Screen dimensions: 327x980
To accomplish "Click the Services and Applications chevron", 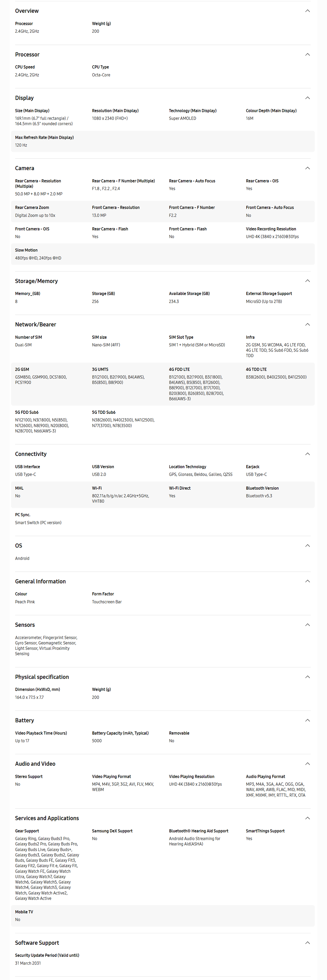I will tap(308, 818).
